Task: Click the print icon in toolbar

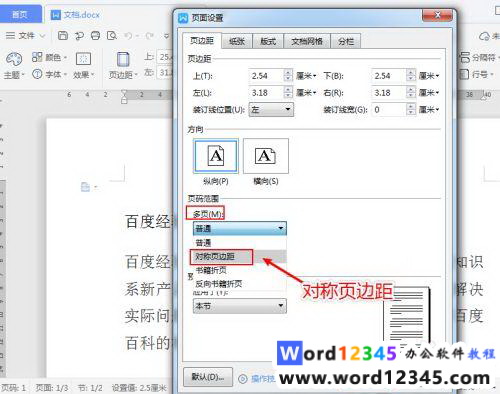Action: tap(95, 35)
